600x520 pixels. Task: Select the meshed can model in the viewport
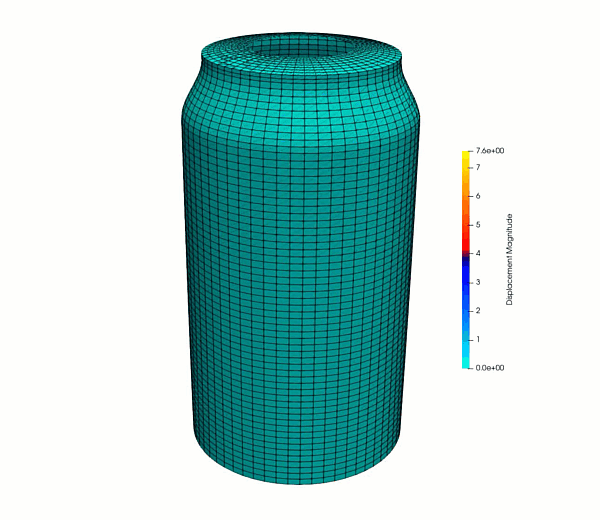click(300, 259)
